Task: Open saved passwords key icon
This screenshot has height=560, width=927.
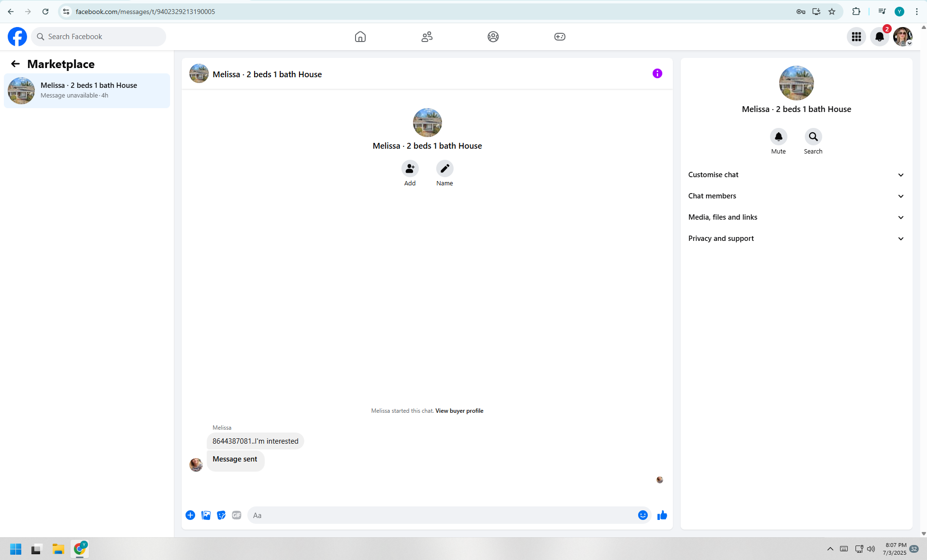Action: 801,12
